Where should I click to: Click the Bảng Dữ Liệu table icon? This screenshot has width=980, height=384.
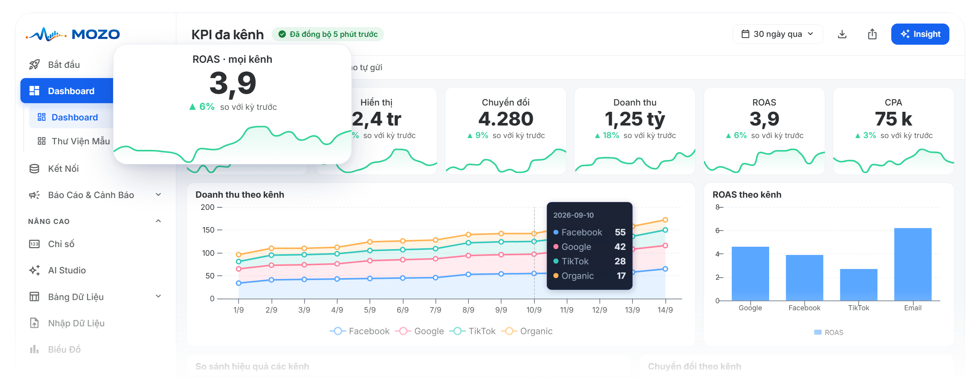pos(35,297)
